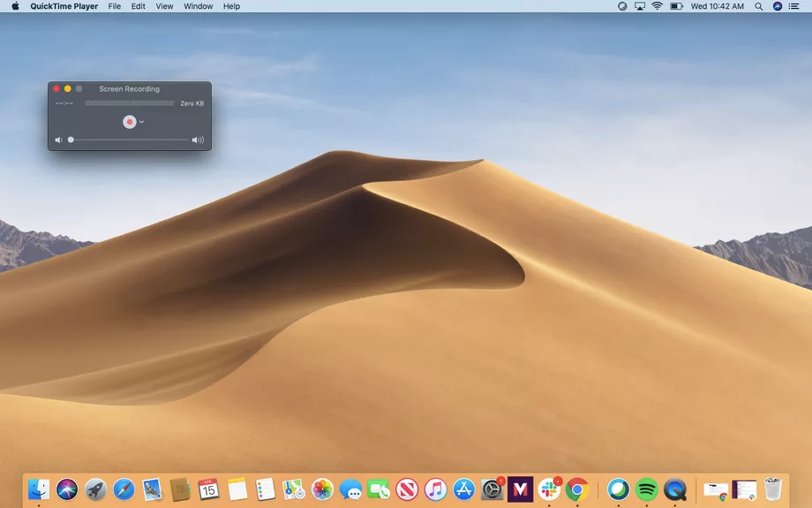Image resolution: width=812 pixels, height=508 pixels.
Task: Open the Edit menu
Action: (x=139, y=6)
